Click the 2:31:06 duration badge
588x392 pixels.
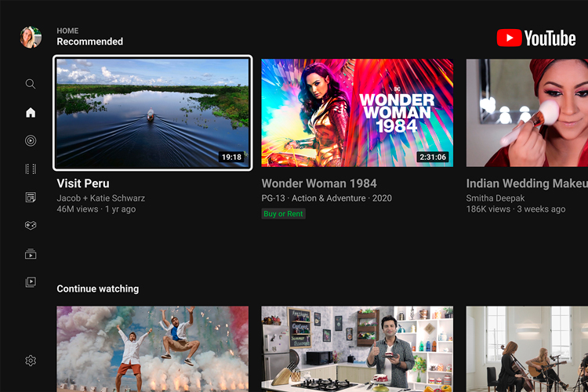coord(432,157)
